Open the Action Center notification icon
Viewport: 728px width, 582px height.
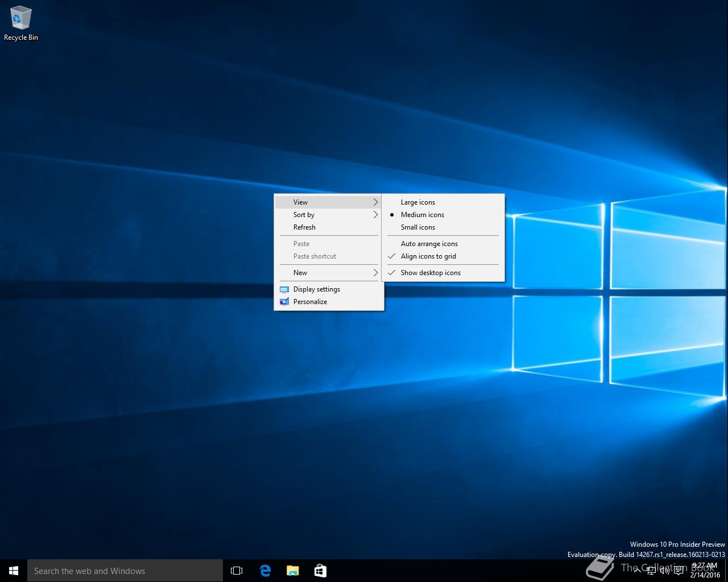[679, 571]
